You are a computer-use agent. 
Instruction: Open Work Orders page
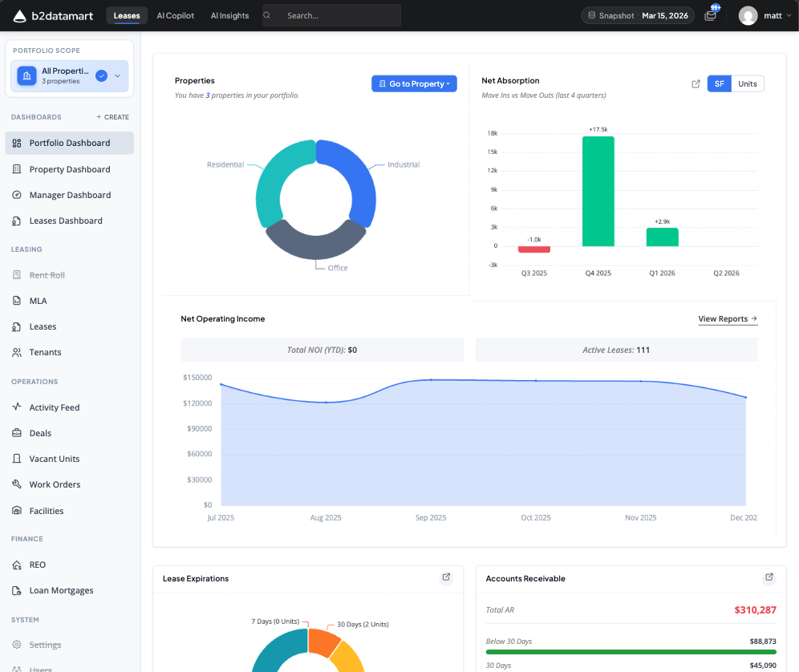tap(69, 484)
